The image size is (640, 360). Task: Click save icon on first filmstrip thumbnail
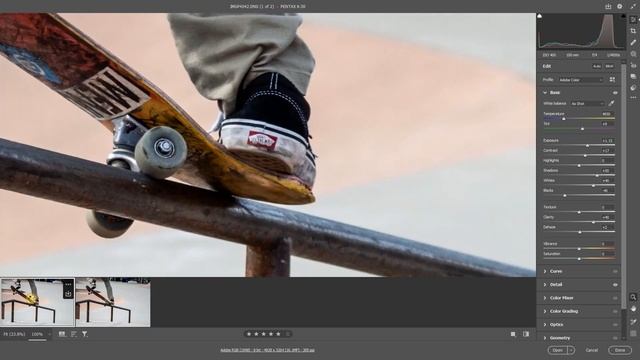[x=68, y=293]
